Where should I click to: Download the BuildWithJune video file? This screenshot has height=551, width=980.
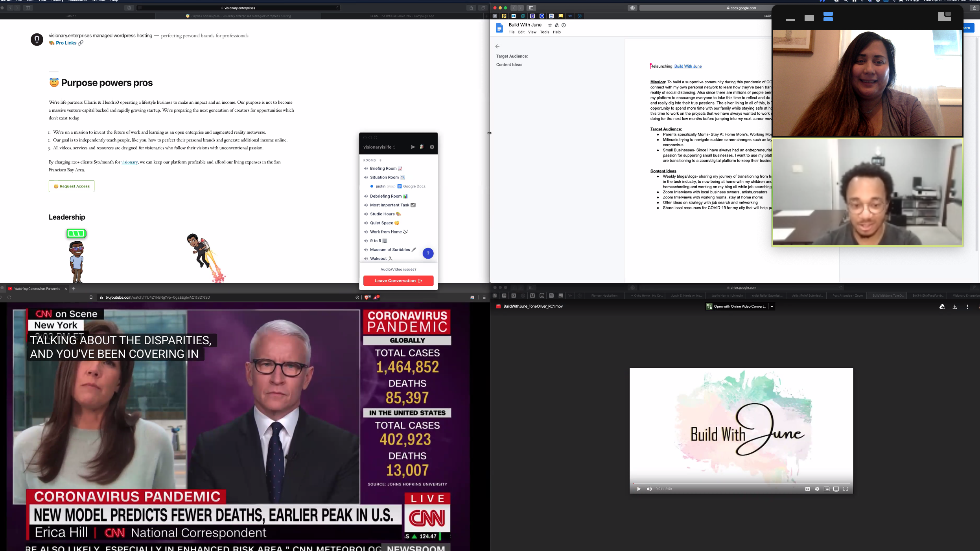955,307
